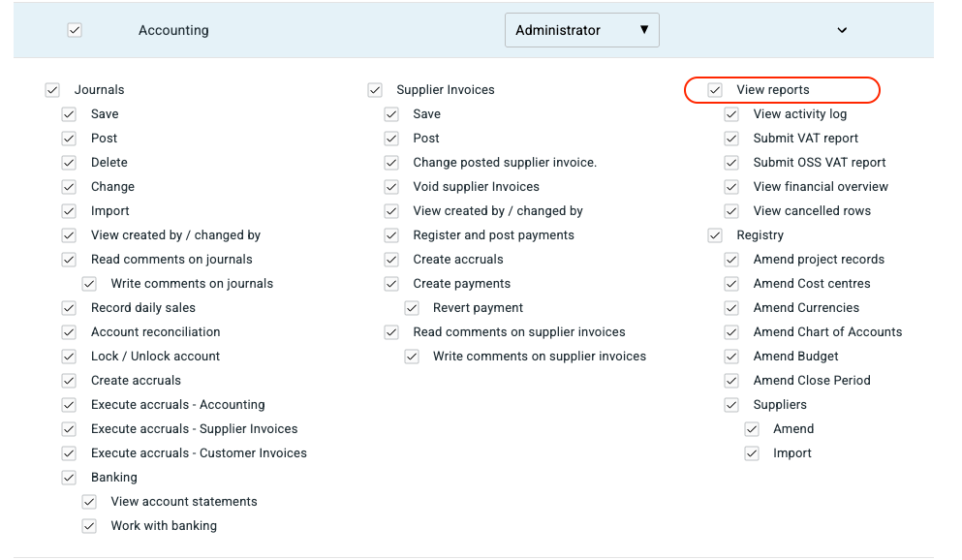Open the Administrator role dropdown

pyautogui.click(x=581, y=30)
